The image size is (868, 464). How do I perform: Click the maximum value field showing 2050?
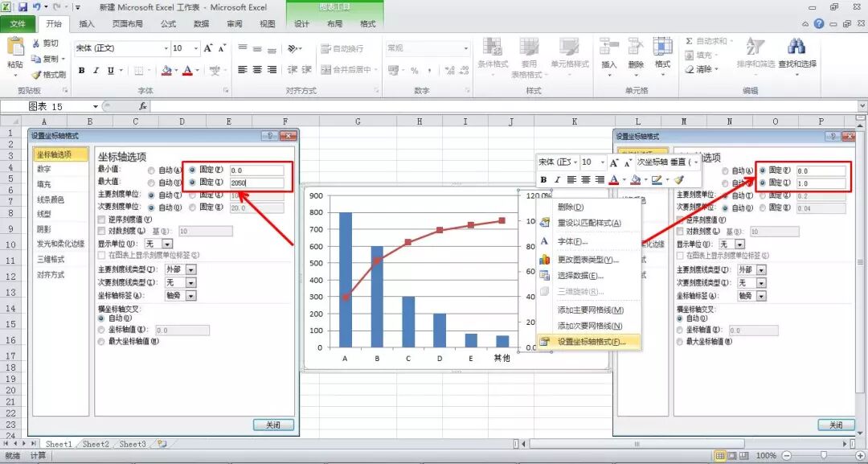pyautogui.click(x=256, y=183)
